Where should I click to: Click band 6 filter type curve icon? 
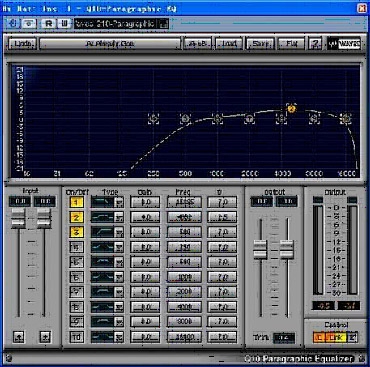102,277
